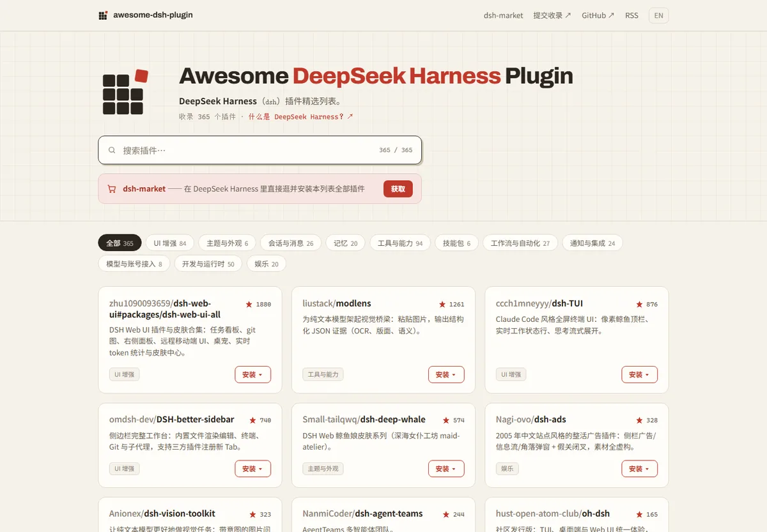This screenshot has width=767, height=532.
Task: Click the star icon on dsh-TUI card
Action: coord(639,305)
